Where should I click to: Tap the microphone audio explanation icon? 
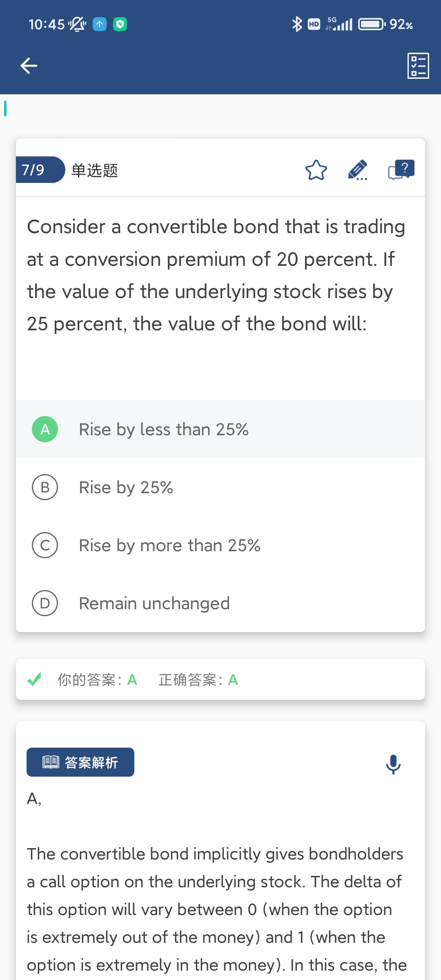click(x=393, y=764)
